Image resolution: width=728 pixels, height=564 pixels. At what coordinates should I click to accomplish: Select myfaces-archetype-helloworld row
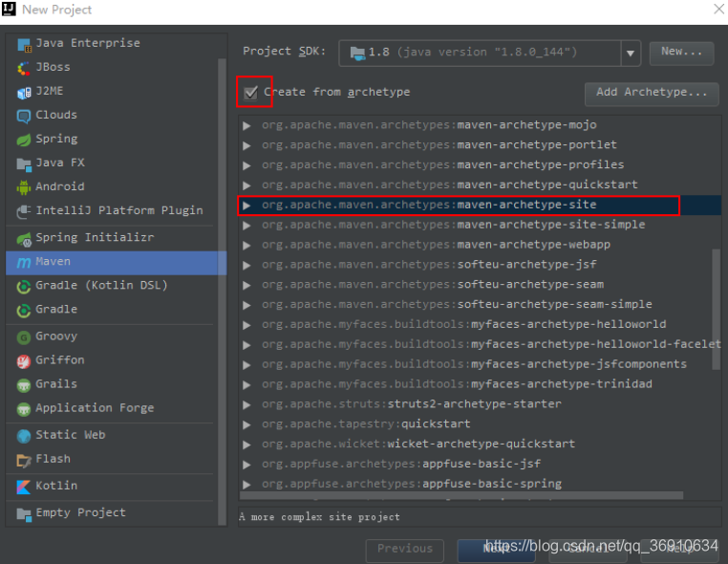480,324
